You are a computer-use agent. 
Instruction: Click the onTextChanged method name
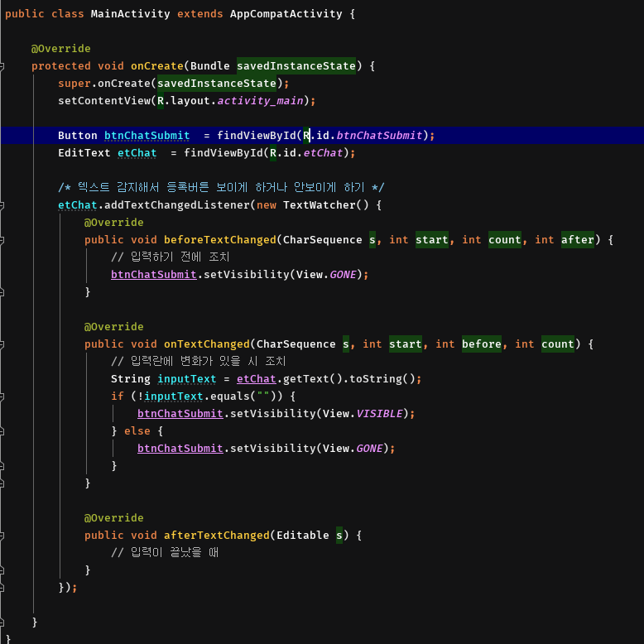coord(207,344)
